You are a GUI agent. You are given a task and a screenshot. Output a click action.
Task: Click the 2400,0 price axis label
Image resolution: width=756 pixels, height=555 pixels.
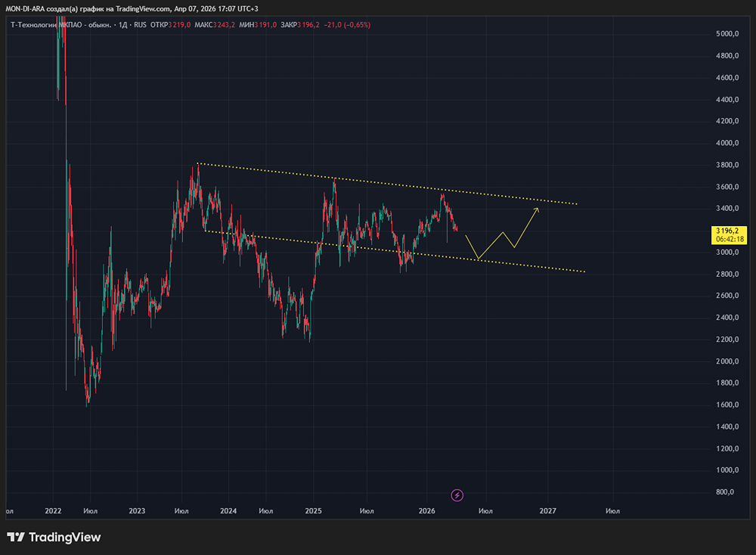pyautogui.click(x=727, y=318)
